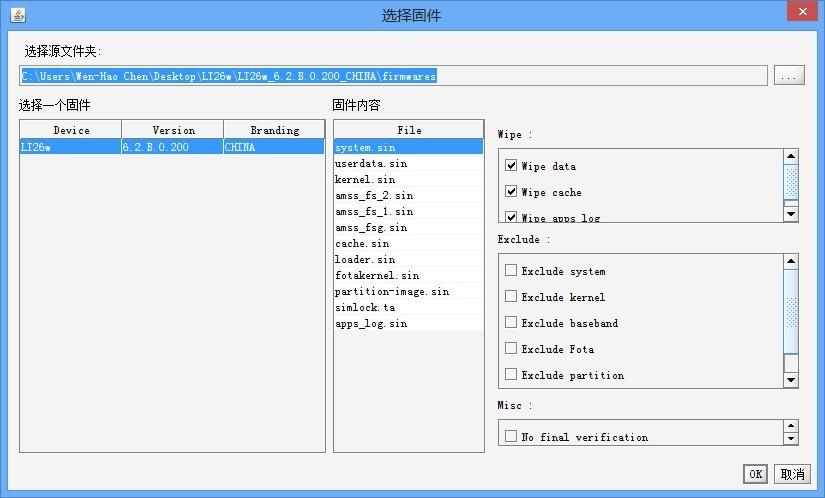The width and height of the screenshot is (825, 498).
Task: Enable the Exclude baseband checkbox
Action: [x=511, y=322]
